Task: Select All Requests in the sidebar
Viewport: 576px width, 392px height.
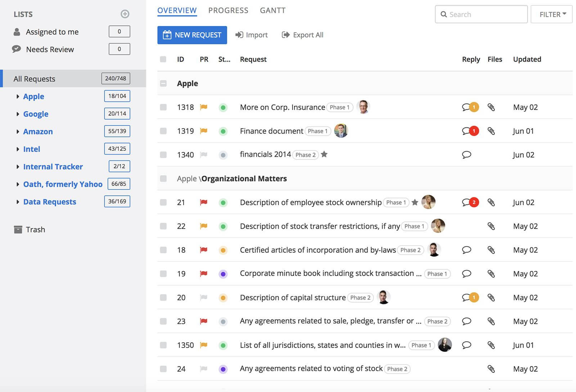Action: pos(73,78)
